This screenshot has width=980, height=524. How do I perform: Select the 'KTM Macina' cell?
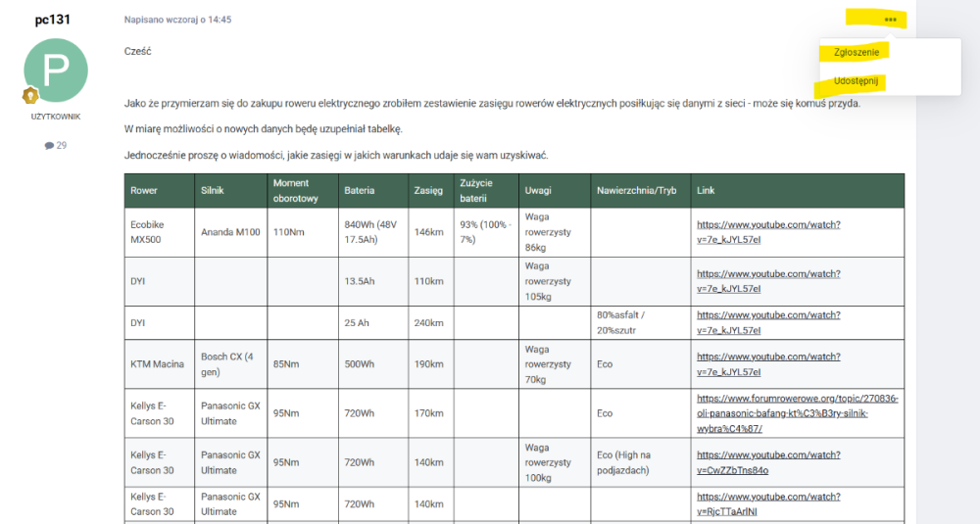click(x=160, y=364)
